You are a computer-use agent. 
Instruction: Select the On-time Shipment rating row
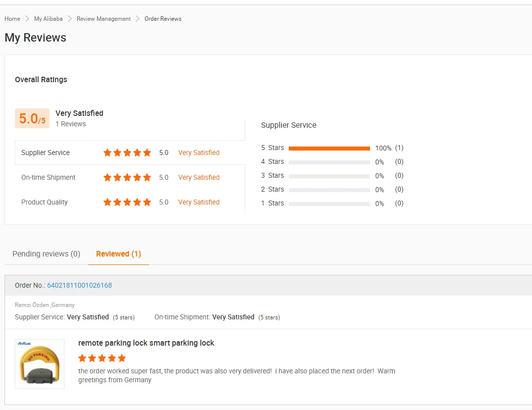[130, 177]
